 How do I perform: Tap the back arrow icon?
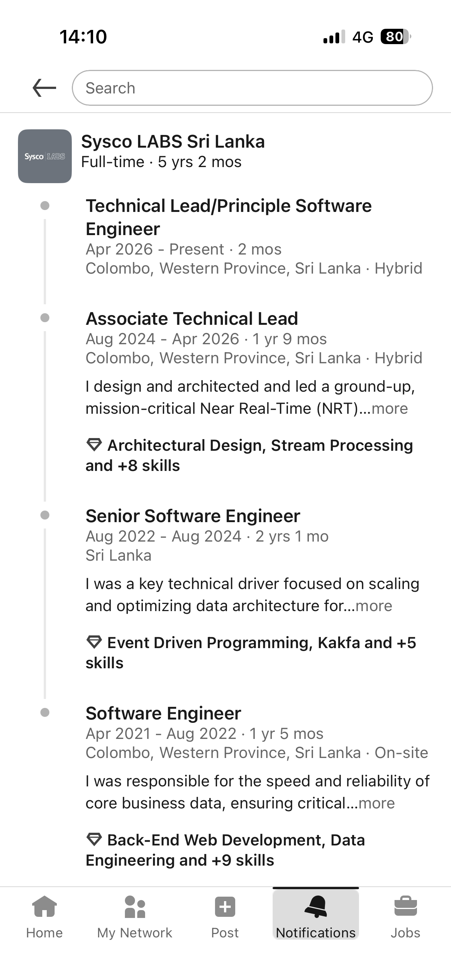point(45,88)
